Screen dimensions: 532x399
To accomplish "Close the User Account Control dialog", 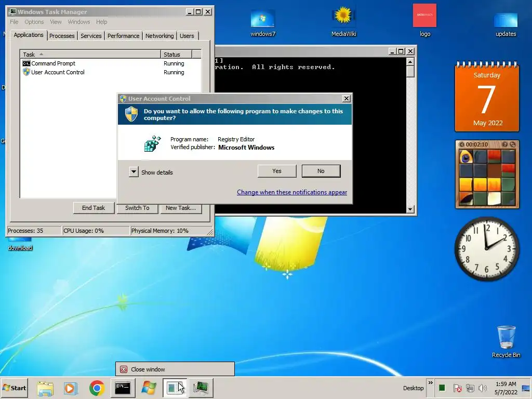I will click(x=346, y=98).
